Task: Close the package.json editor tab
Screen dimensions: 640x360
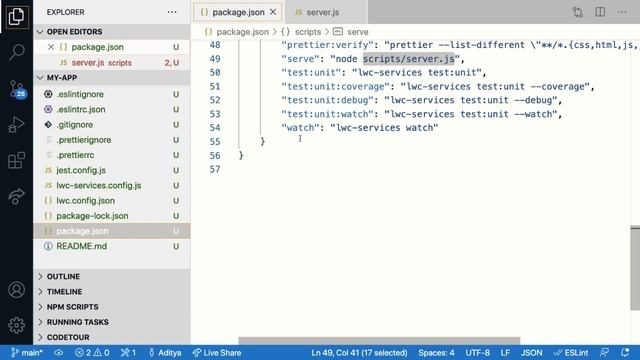Action: coord(273,12)
